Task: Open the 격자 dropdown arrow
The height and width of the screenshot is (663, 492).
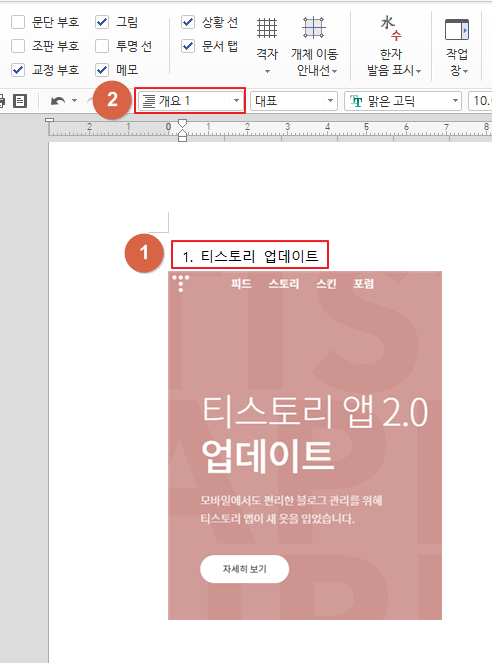Action: click(x=267, y=71)
